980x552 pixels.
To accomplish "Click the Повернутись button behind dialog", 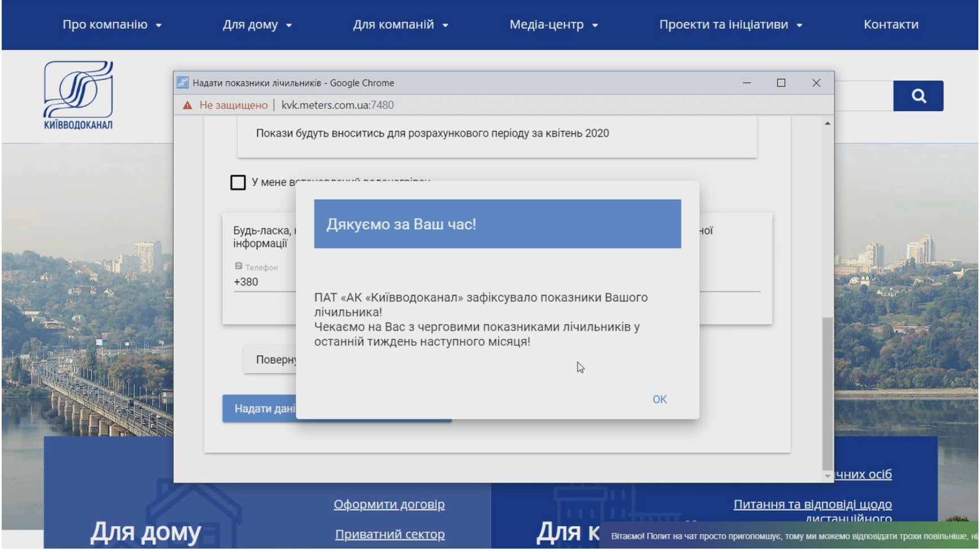I will tap(270, 360).
